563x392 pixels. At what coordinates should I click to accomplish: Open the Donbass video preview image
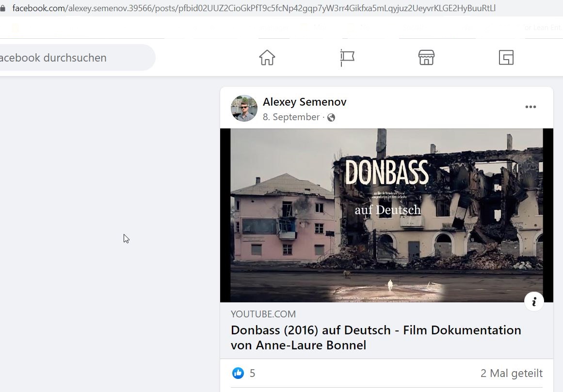386,215
